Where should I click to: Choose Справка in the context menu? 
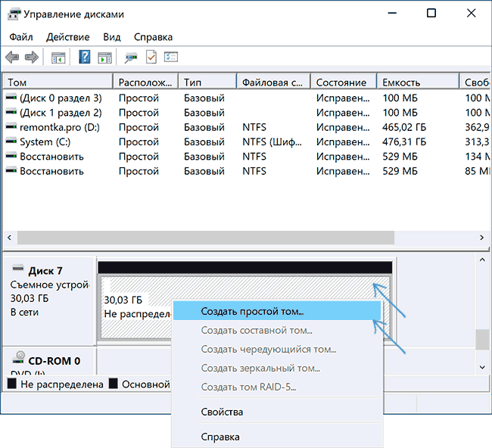pos(277,437)
